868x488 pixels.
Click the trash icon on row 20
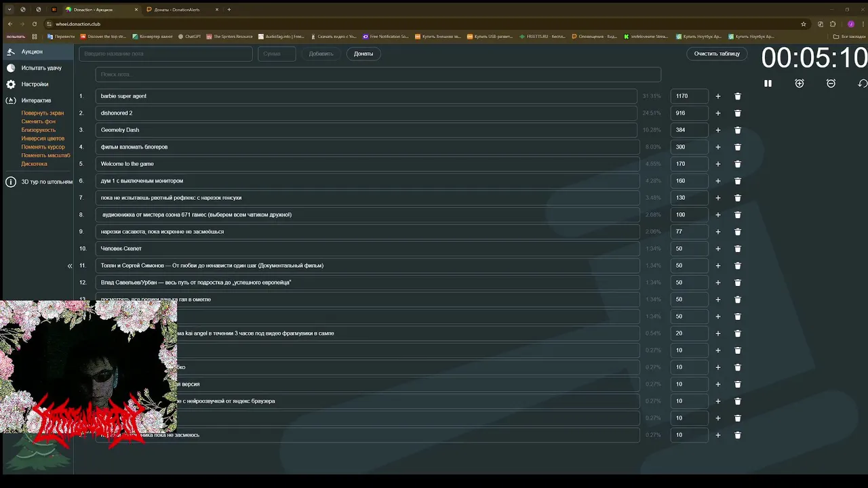[738, 418]
